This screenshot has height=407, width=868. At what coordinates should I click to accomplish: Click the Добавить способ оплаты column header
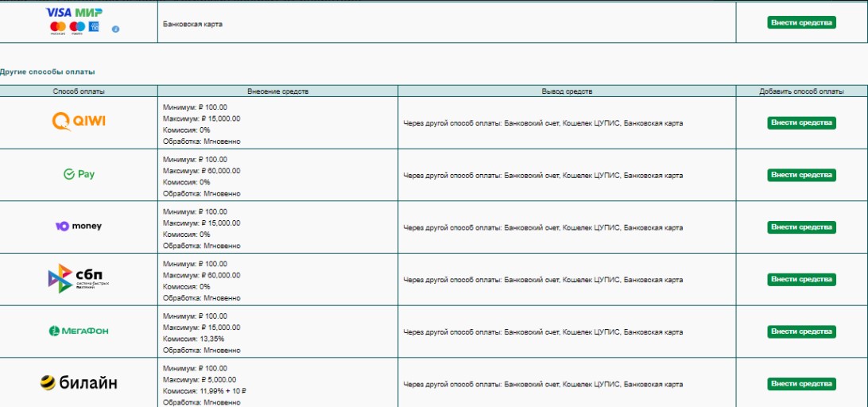pos(801,91)
